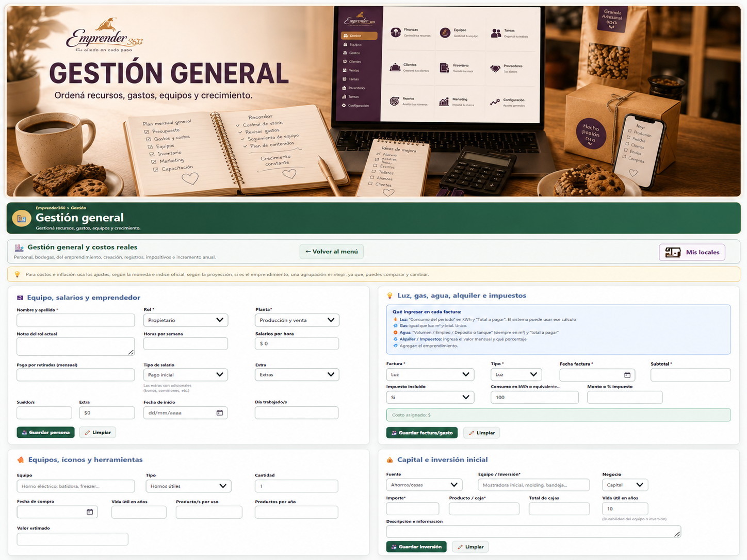
Task: Click the floor-plan icon in Mis locales button
Action: tap(673, 252)
